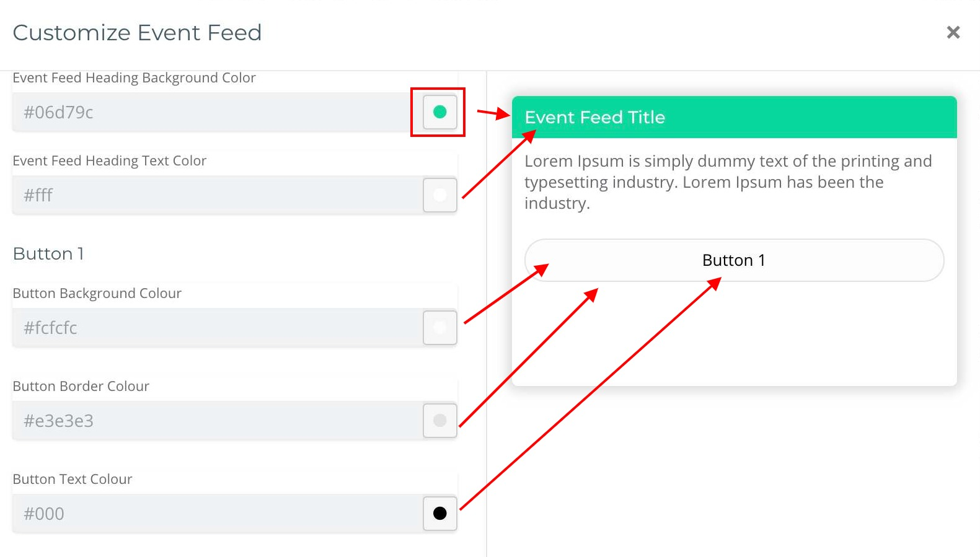Open the Button Background Colour swatch

[x=439, y=328]
